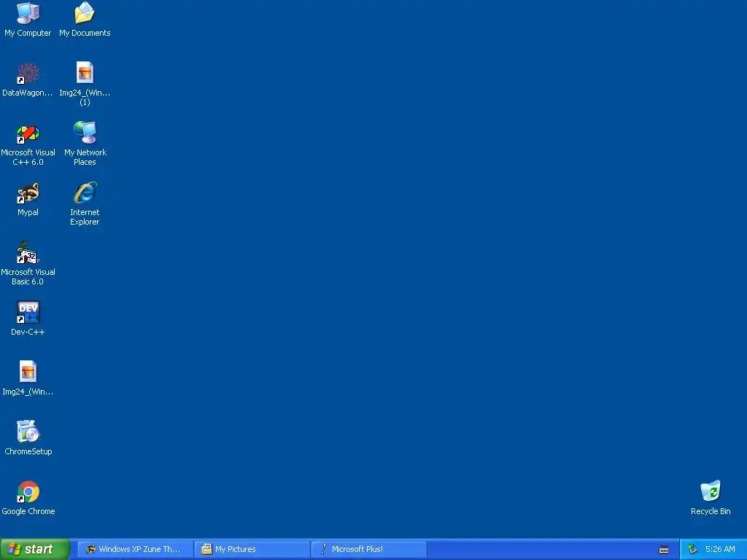Click the system tray notification icon
This screenshot has width=747, height=560.
(692, 550)
